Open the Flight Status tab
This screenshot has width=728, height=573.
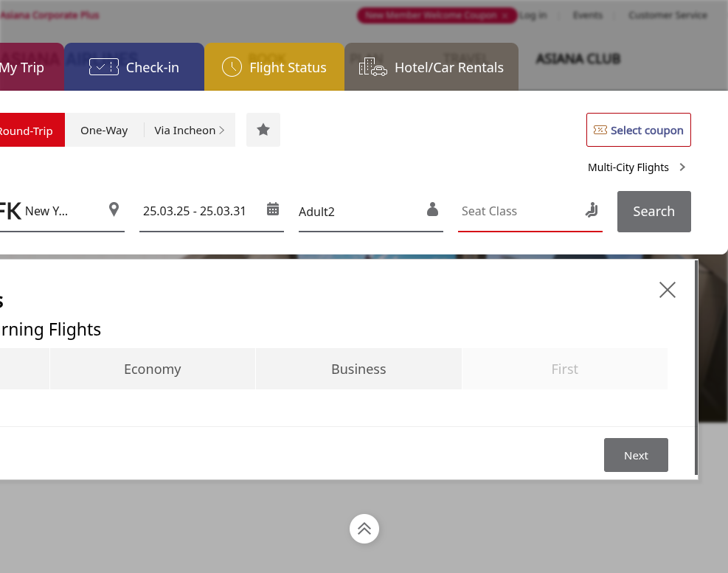(x=274, y=67)
